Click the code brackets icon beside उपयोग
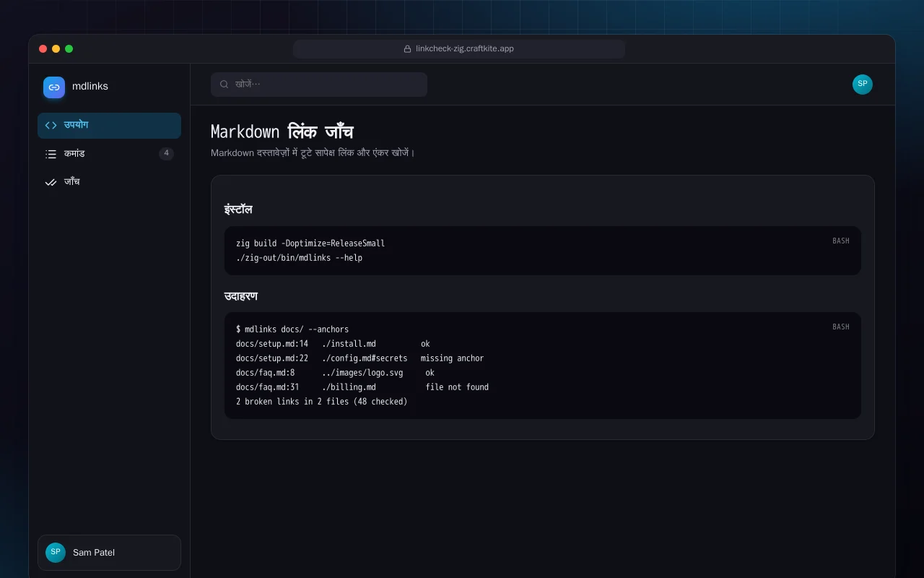 point(51,125)
